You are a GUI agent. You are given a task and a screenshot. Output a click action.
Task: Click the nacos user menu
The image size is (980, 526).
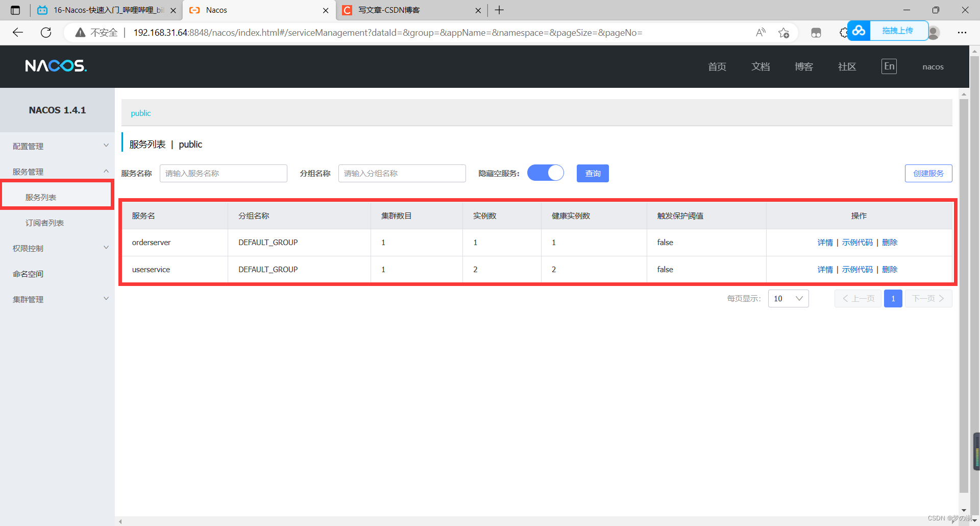pos(933,67)
